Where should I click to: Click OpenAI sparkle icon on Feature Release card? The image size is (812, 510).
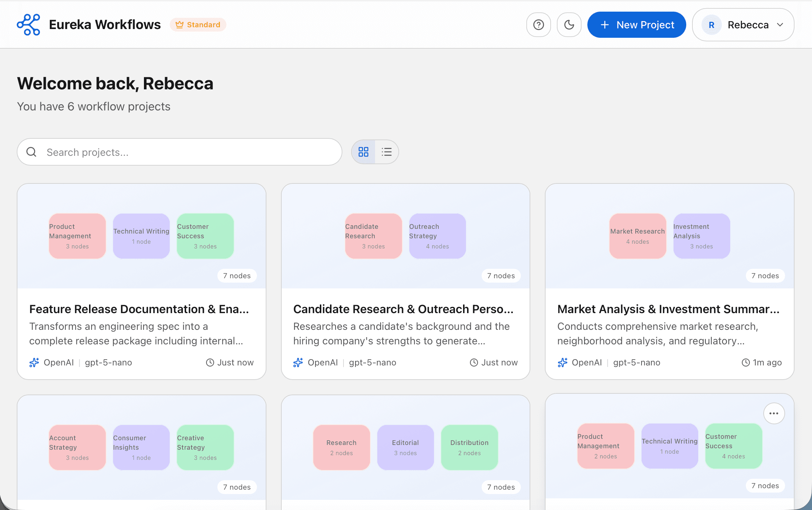pos(34,363)
